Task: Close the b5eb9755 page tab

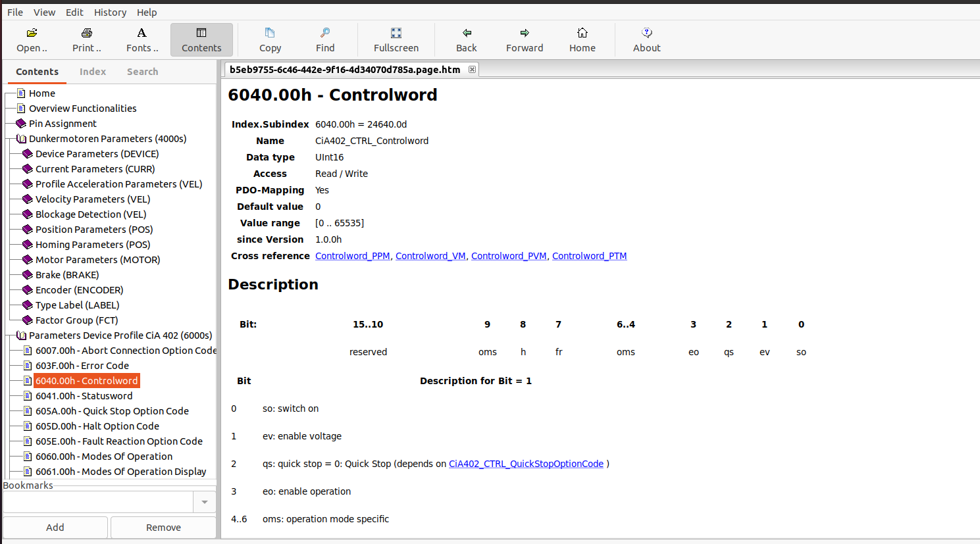Action: pyautogui.click(x=471, y=69)
